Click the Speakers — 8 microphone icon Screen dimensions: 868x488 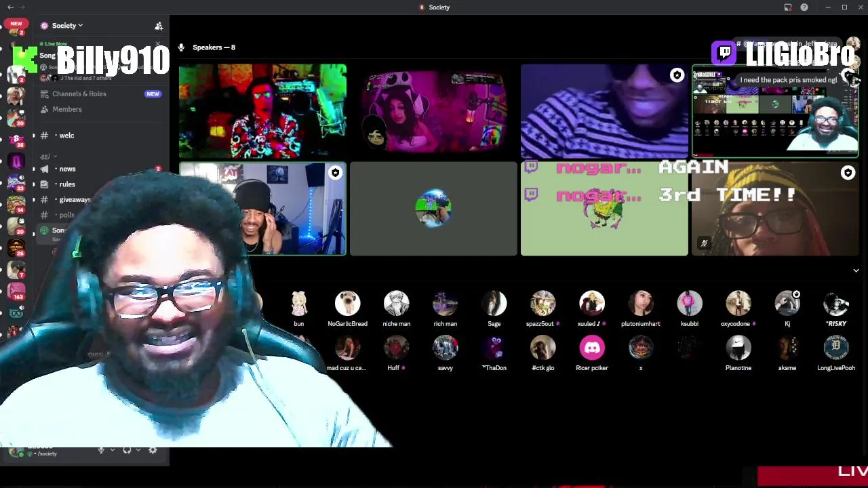coord(181,47)
